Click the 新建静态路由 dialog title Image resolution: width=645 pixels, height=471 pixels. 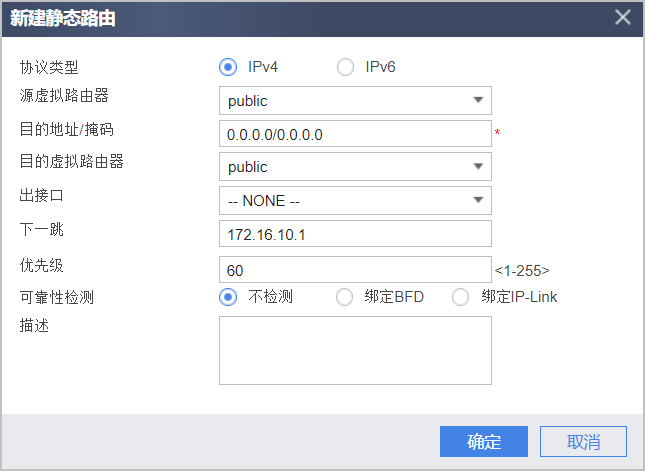63,19
